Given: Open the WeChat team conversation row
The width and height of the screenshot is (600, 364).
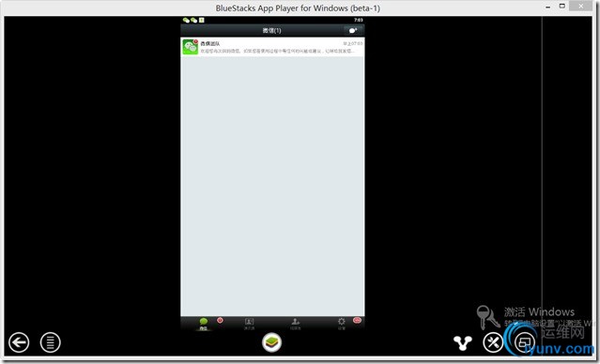Looking at the screenshot, I should [272, 47].
